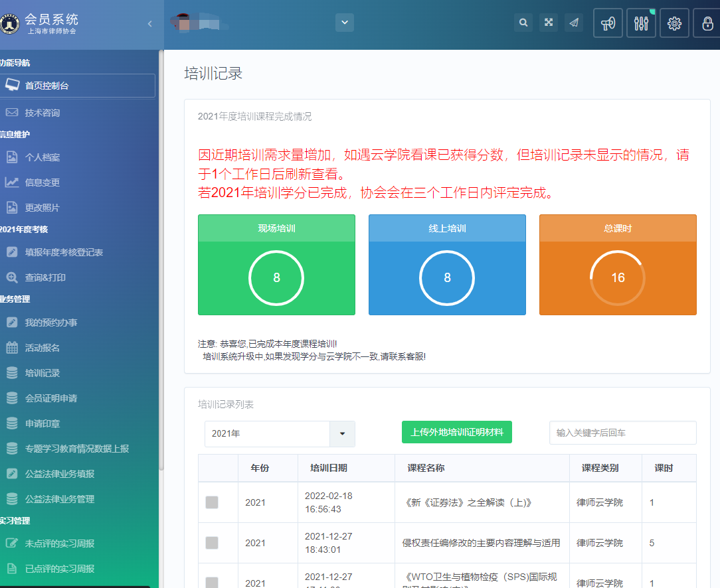Toggle fullscreen with the expand arrows icon
Viewport: 720px width, 588px height.
549,23
